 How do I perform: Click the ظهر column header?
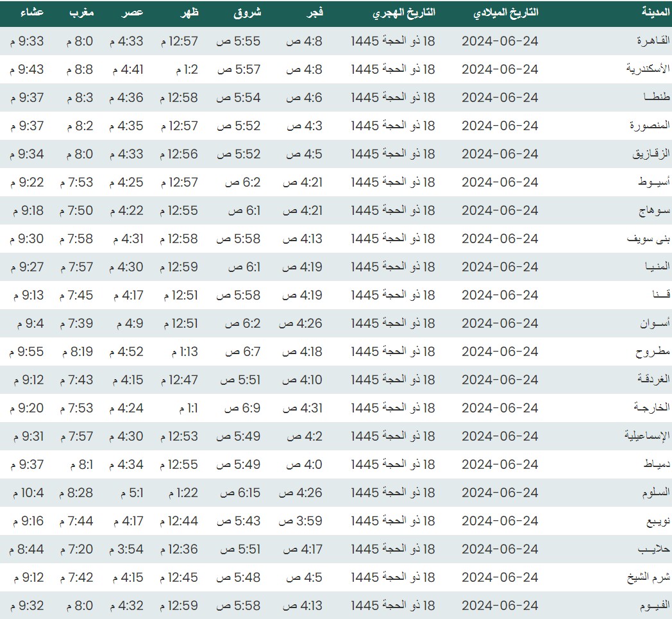pyautogui.click(x=189, y=13)
